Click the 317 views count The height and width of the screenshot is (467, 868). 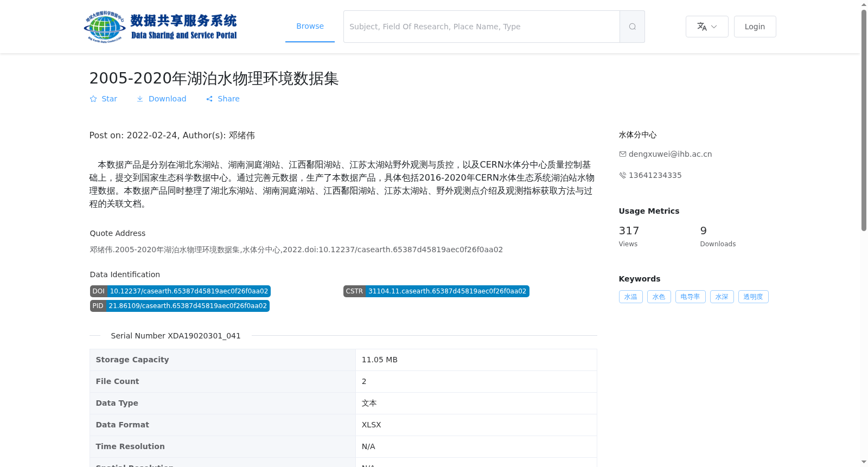coord(629,231)
